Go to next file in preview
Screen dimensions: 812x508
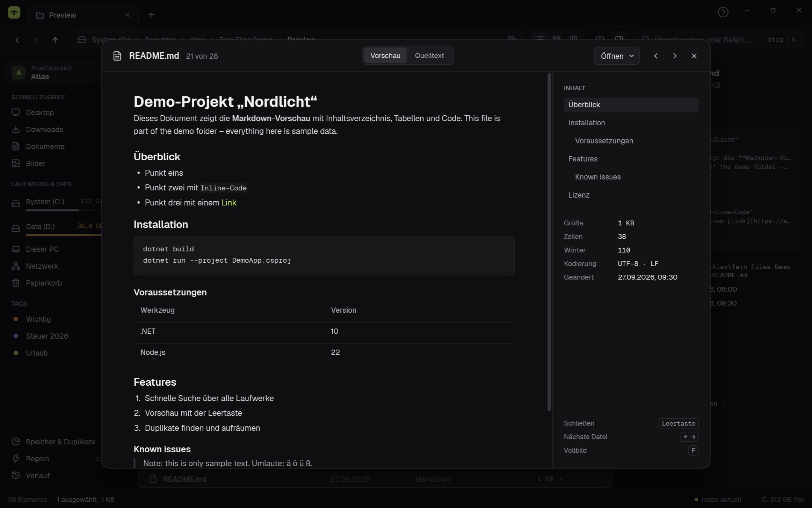[x=675, y=56]
